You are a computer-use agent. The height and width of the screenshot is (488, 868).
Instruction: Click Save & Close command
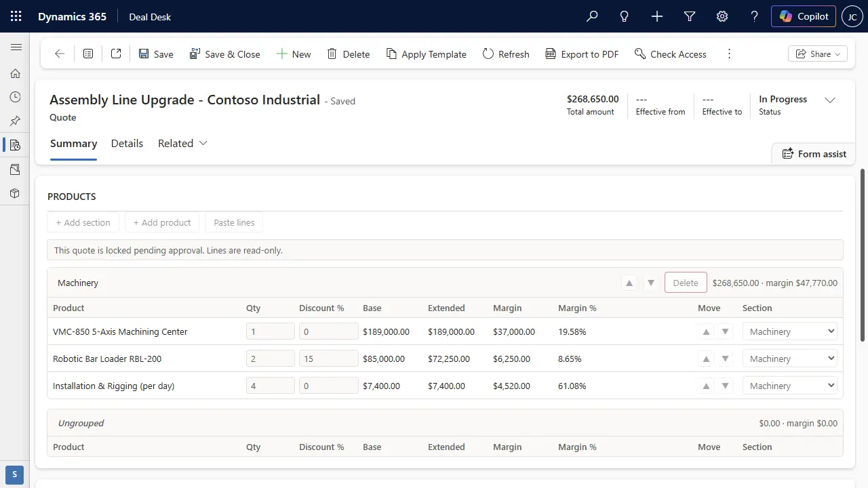tap(224, 54)
